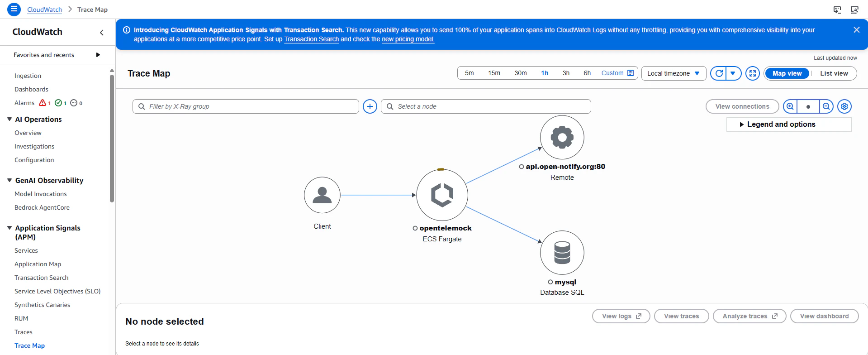Refresh the trace map
The width and height of the screenshot is (868, 355).
(719, 73)
